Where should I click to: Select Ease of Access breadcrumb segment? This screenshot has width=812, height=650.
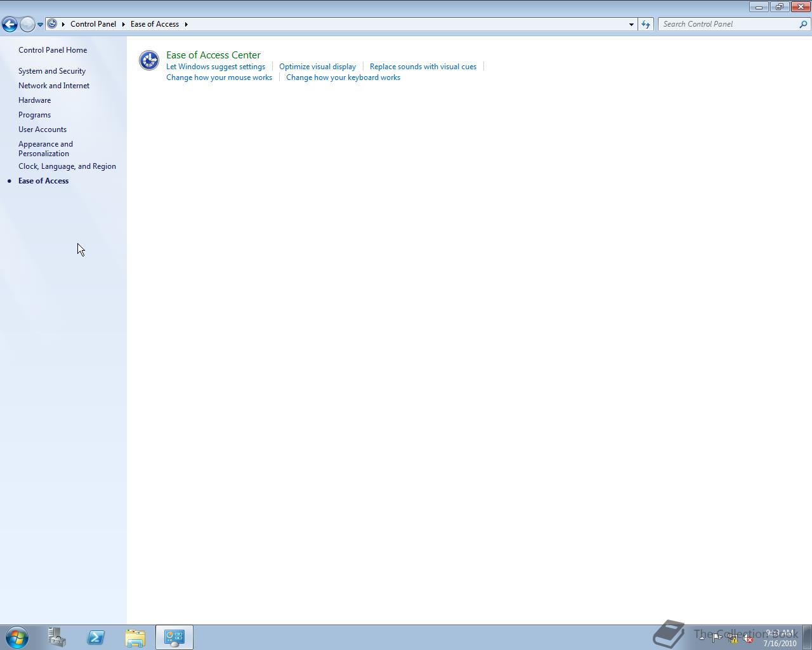coord(155,24)
